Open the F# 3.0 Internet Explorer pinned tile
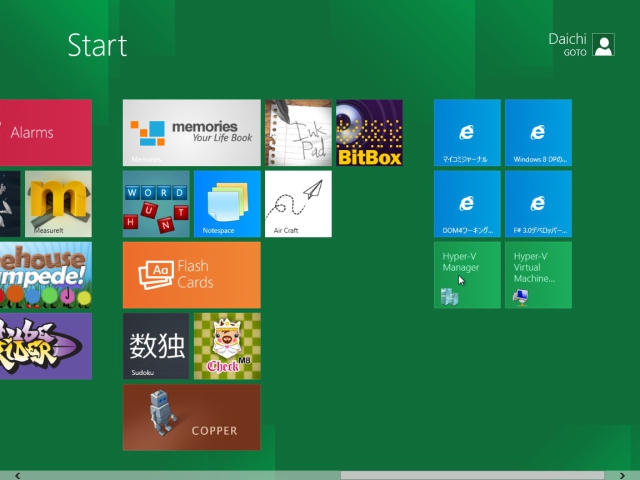 coord(538,204)
